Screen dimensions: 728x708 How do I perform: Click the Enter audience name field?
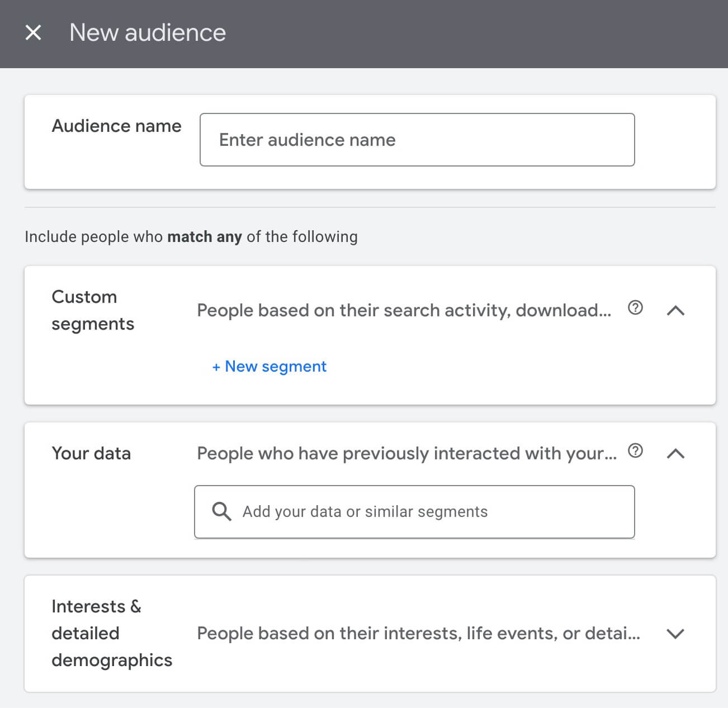(417, 140)
